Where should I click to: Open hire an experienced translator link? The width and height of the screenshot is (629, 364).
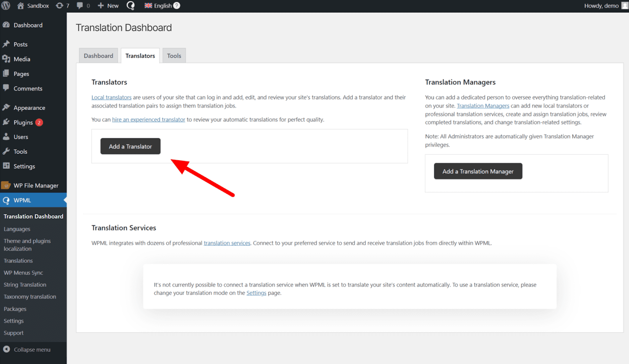149,119
